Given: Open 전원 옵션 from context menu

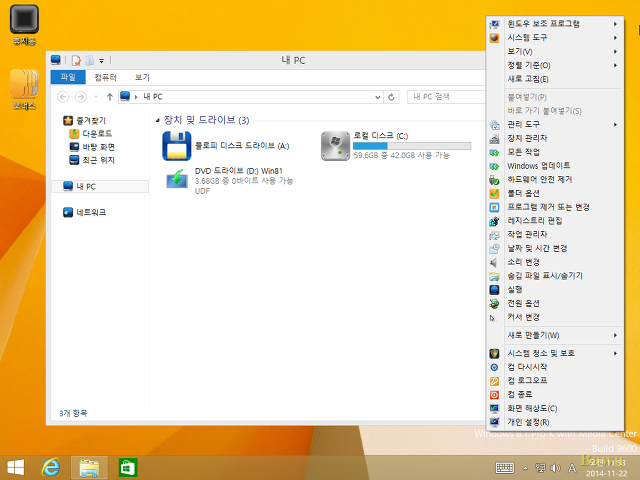Looking at the screenshot, I should coord(555,303).
